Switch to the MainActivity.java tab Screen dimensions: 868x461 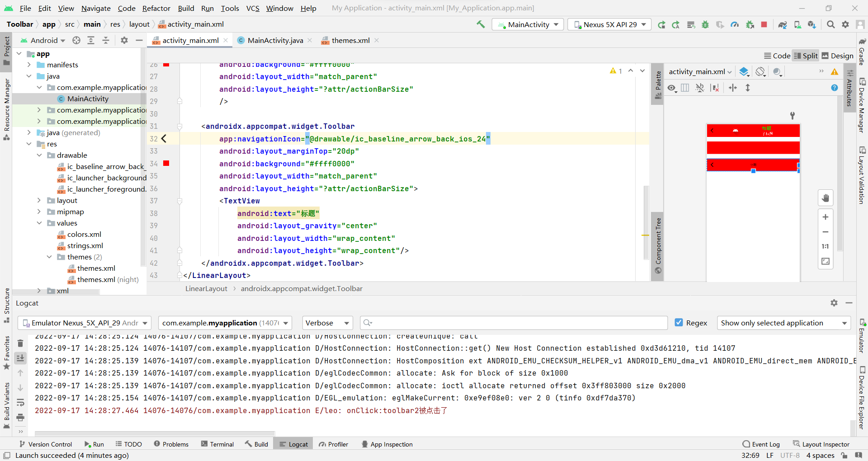click(274, 40)
